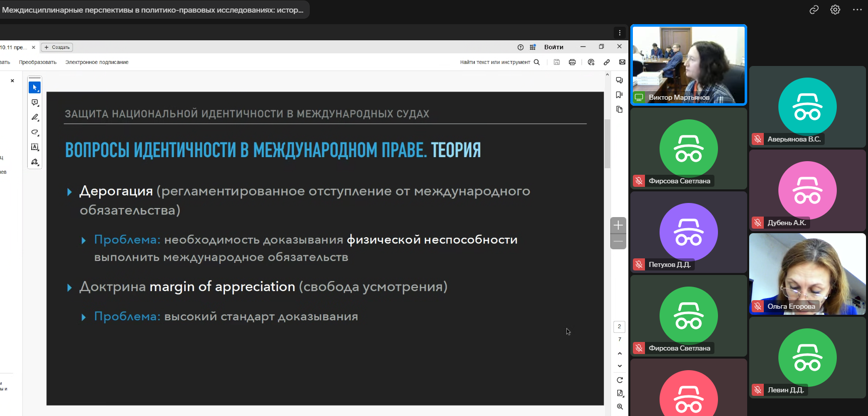The width and height of the screenshot is (868, 416).
Task: Rotate the page with rotate icon
Action: coord(620,380)
